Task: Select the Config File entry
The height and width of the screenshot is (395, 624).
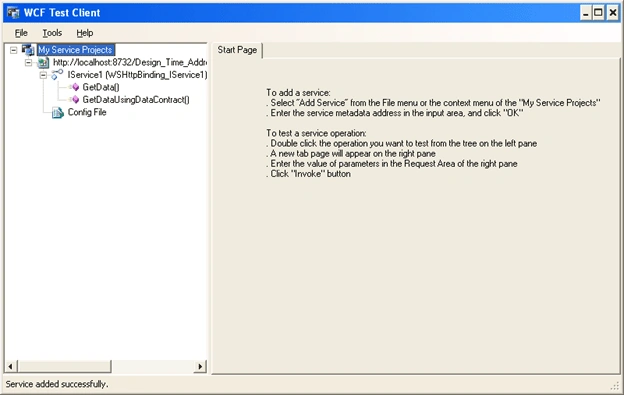Action: (87, 112)
